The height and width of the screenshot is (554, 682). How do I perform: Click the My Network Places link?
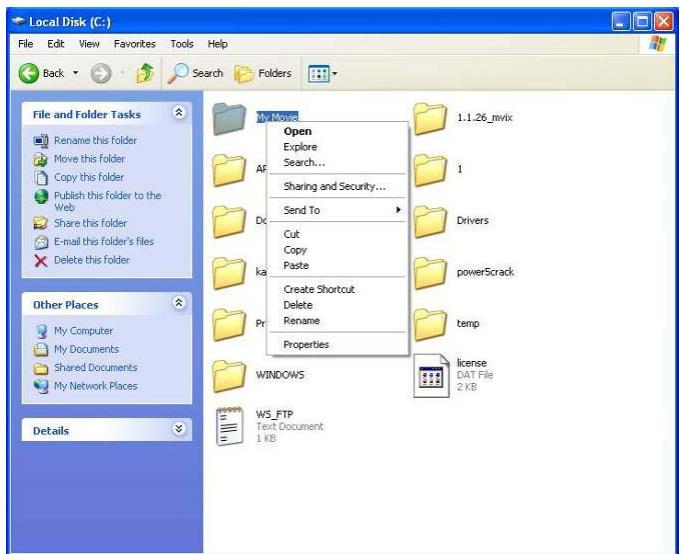[x=96, y=386]
